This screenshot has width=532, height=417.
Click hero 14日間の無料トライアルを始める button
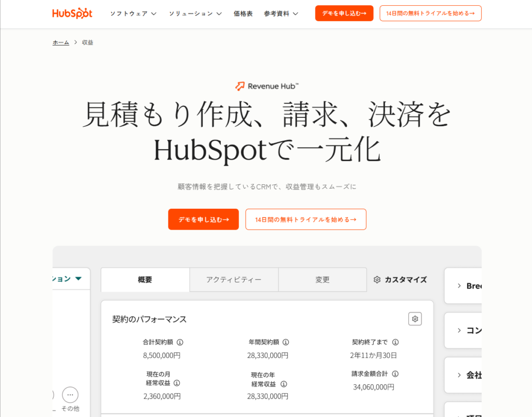[305, 219]
